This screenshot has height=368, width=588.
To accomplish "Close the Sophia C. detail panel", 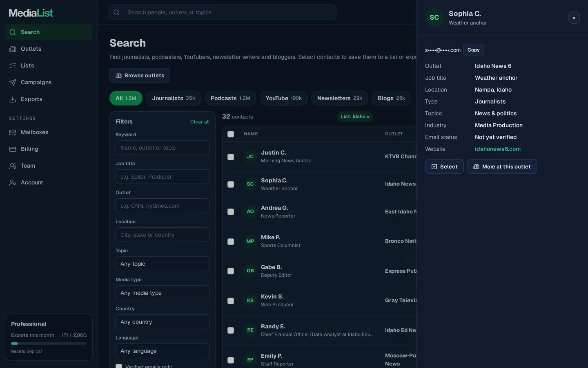I will pos(574,18).
